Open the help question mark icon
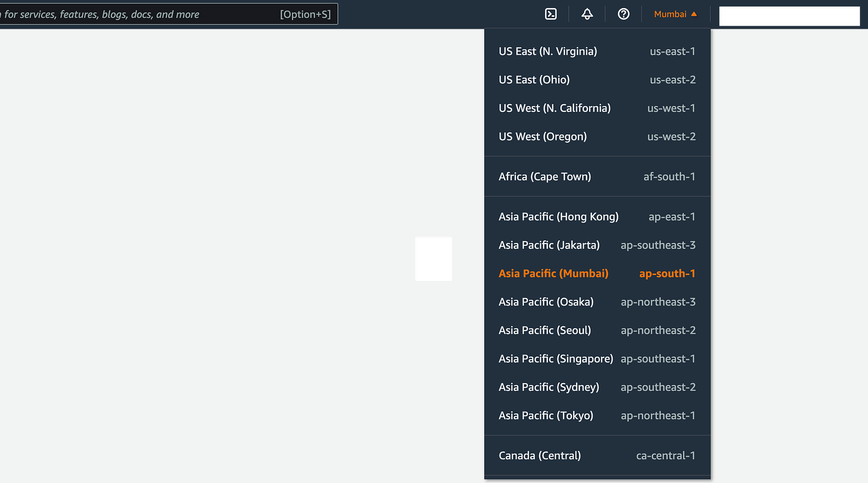868x483 pixels. 623,14
